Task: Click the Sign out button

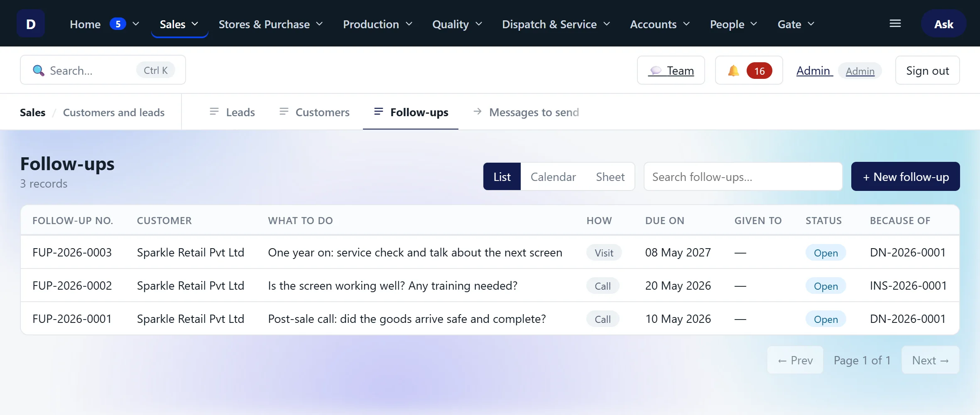Action: pos(927,71)
